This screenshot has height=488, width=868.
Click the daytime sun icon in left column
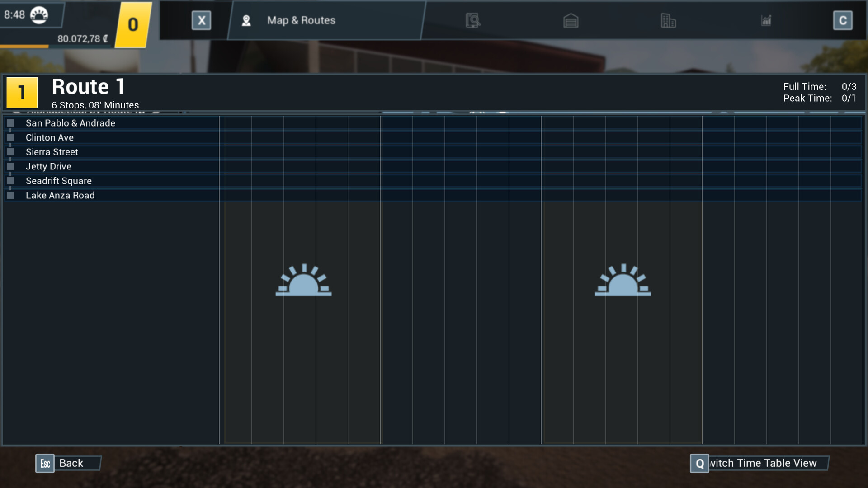[x=303, y=280]
